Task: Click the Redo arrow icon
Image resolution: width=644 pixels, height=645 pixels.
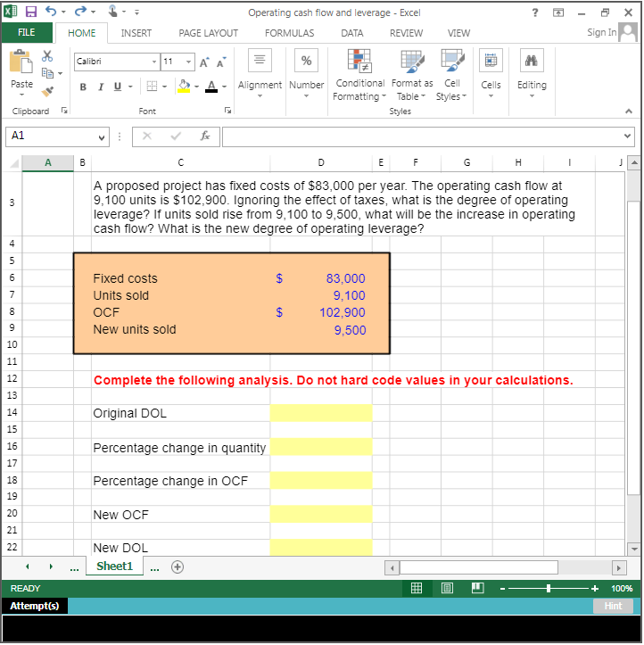Action: tap(80, 11)
